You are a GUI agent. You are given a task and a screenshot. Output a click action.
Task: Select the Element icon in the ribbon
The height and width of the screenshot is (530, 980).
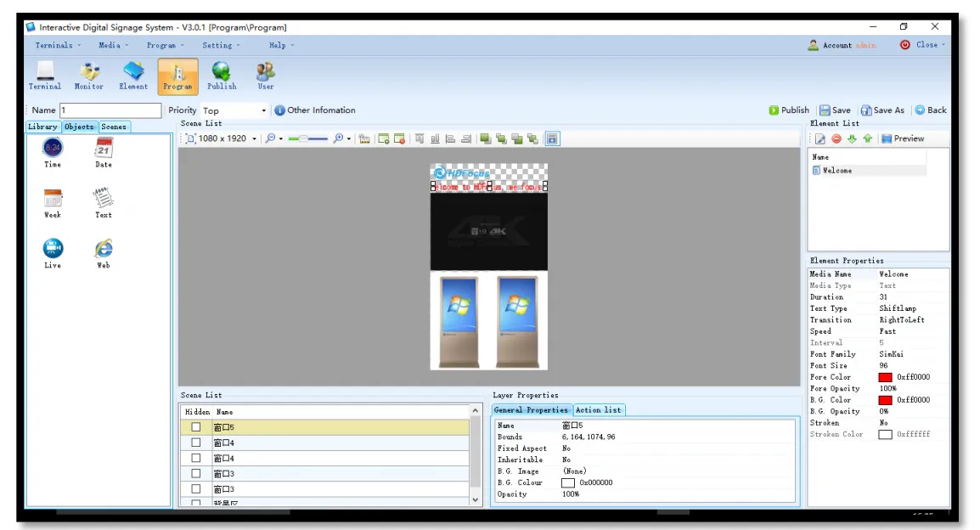pyautogui.click(x=133, y=75)
